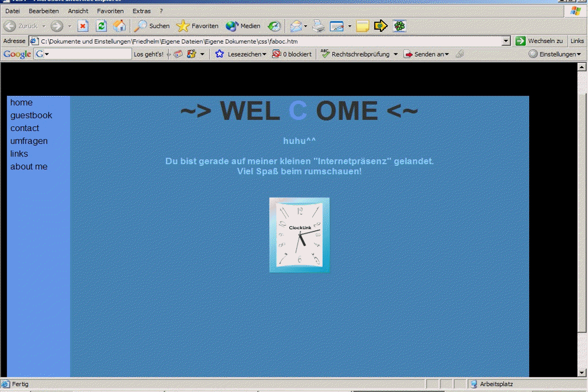Screen dimensions: 588x392
Task: Click the guestbook navigation link
Action: [x=31, y=115]
